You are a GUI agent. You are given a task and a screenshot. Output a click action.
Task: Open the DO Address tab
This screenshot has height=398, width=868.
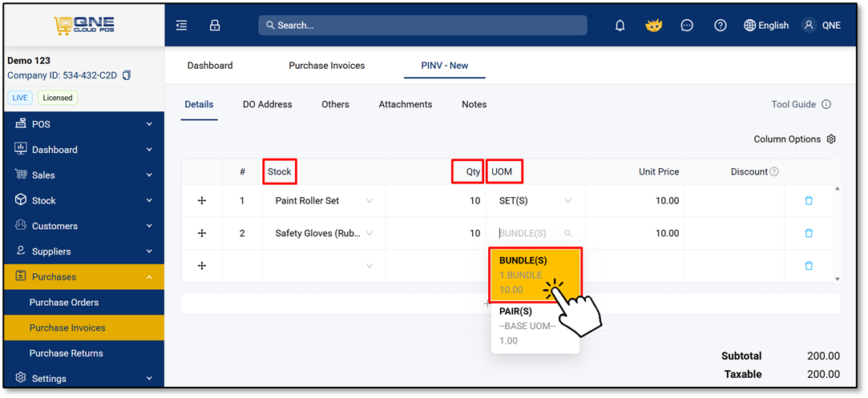[x=268, y=104]
